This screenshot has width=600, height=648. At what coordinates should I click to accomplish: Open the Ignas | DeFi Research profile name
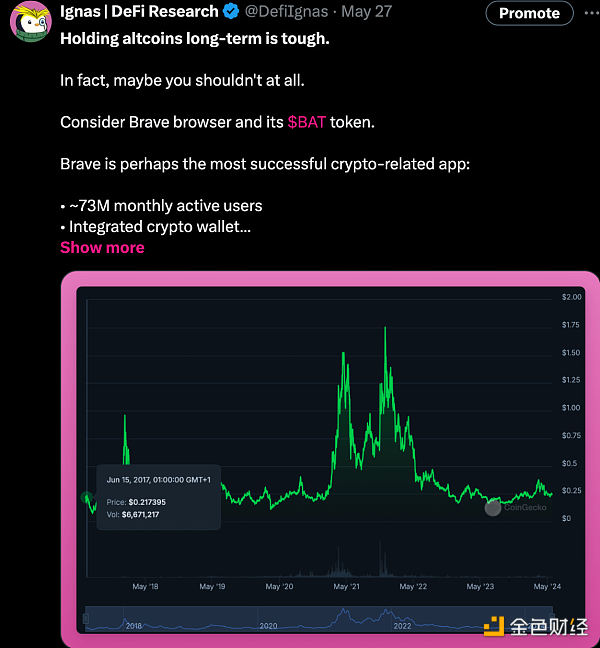pyautogui.click(x=139, y=12)
